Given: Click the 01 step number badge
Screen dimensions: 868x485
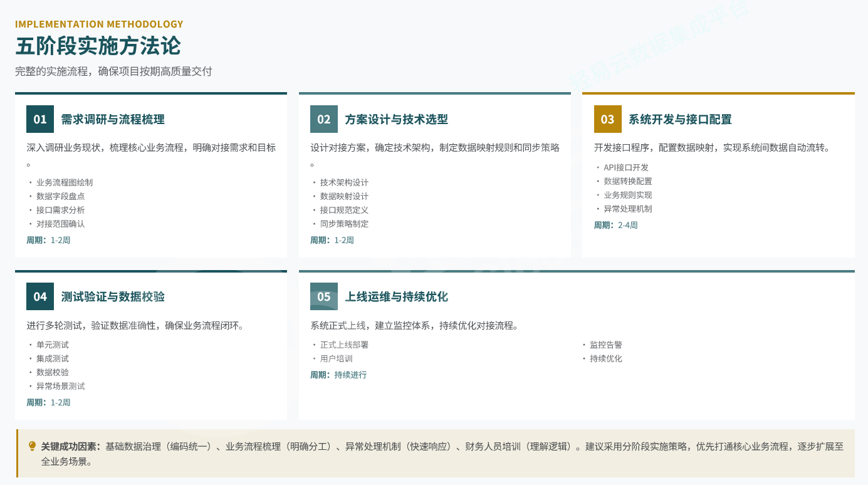Looking at the screenshot, I should click(x=40, y=119).
